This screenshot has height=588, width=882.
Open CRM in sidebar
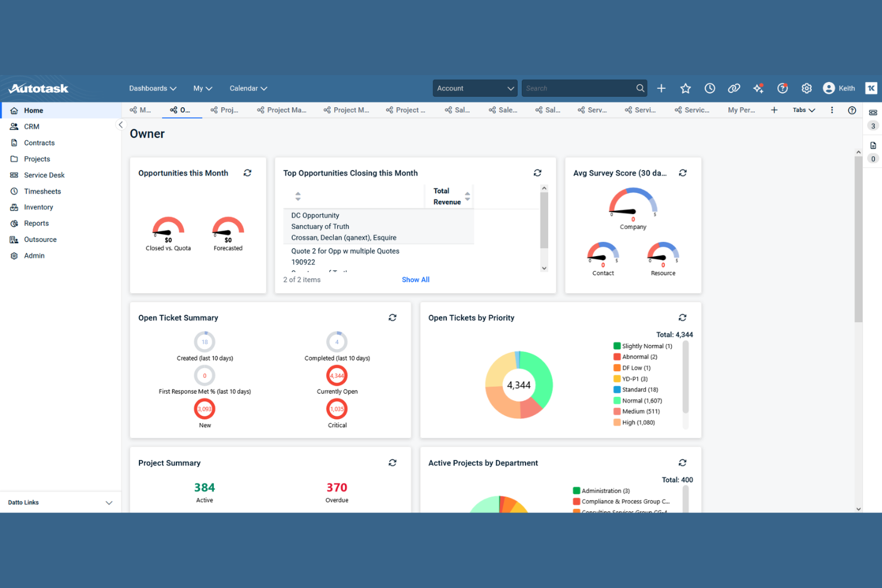60,127
